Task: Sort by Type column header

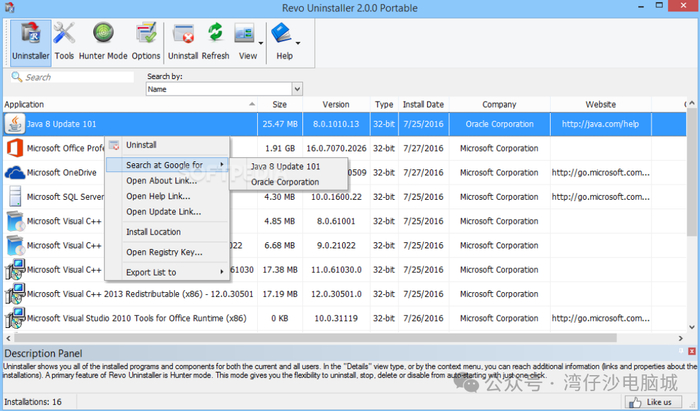Action: 384,104
